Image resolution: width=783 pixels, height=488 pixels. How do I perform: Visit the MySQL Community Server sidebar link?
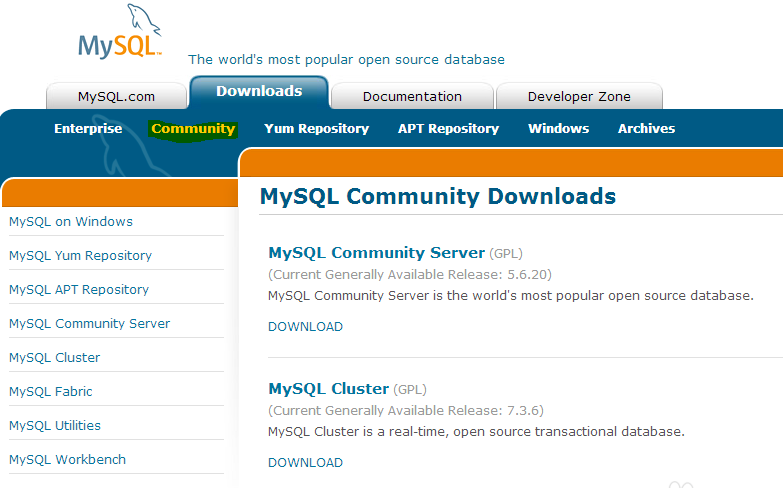(89, 324)
